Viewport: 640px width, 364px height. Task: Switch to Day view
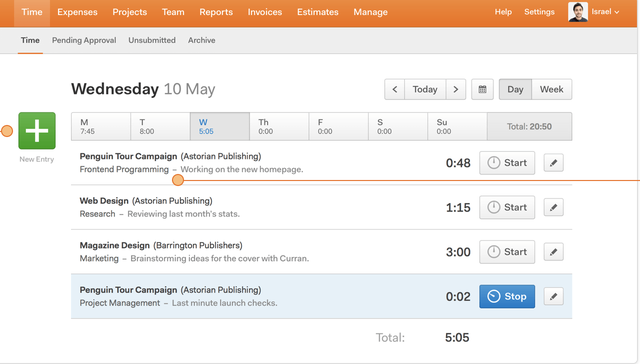pyautogui.click(x=515, y=89)
